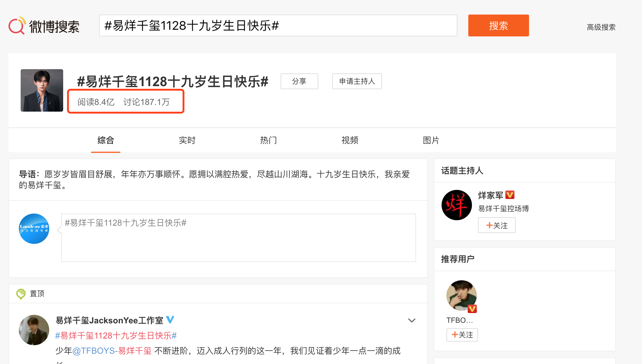Open 高级搜索 advanced search link

point(601,27)
